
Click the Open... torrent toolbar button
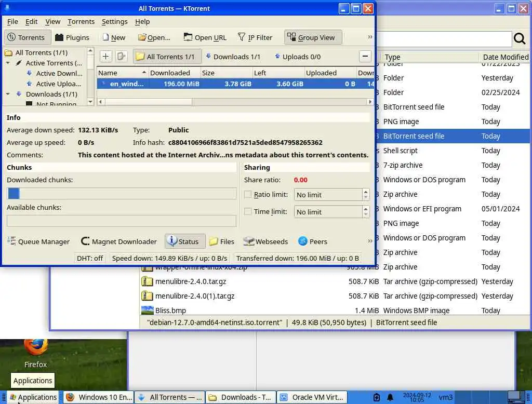click(x=154, y=37)
